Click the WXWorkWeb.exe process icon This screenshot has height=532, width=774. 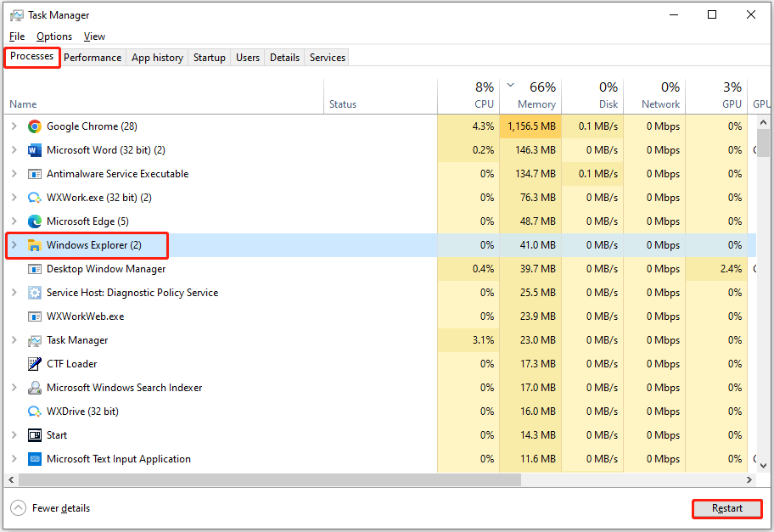pos(35,316)
